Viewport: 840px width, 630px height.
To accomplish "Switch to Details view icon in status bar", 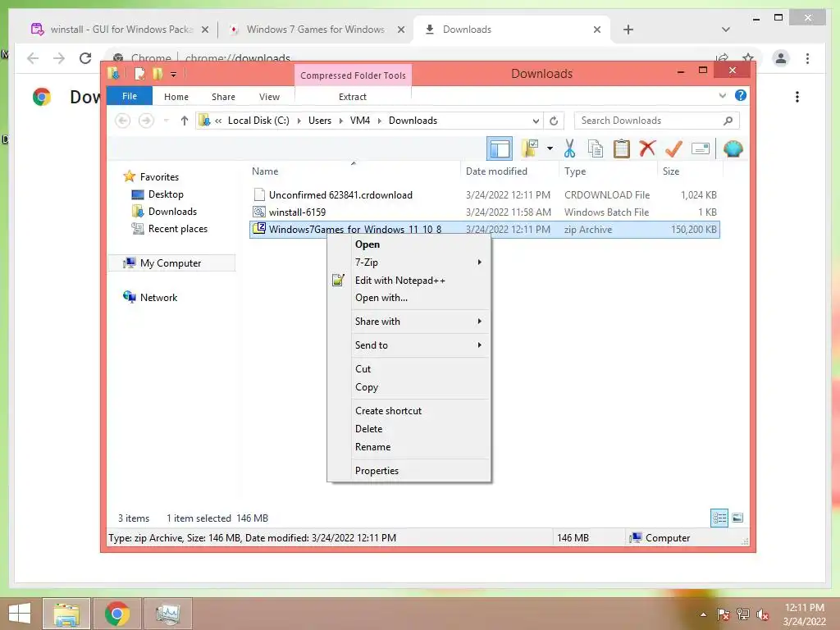I will tap(719, 518).
